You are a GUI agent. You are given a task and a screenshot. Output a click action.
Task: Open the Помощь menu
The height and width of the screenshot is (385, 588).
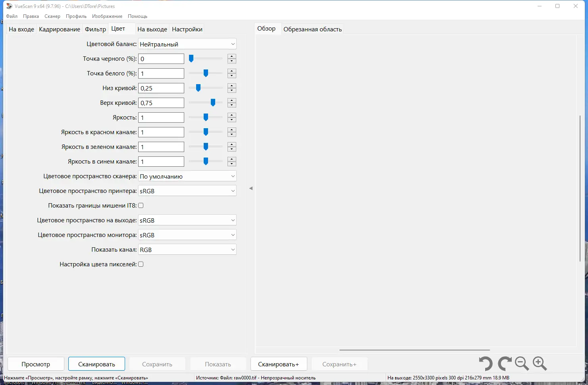coord(138,16)
